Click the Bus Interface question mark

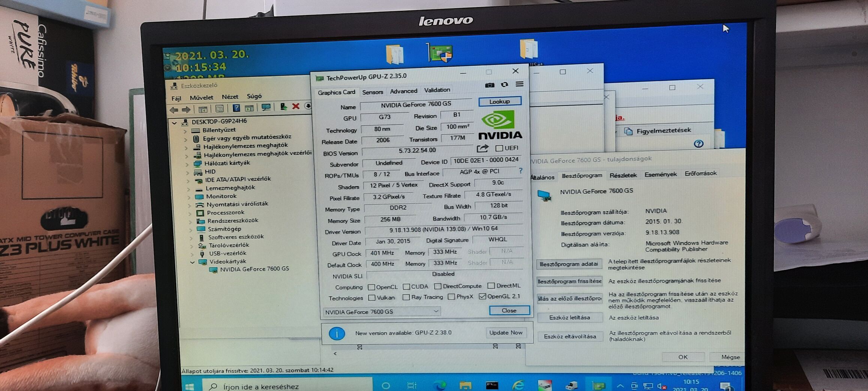(x=520, y=171)
